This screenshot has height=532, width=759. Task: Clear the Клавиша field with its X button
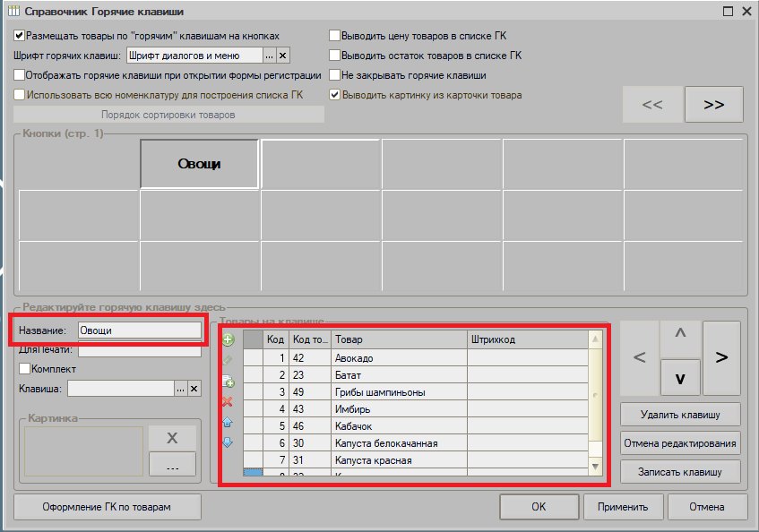(x=194, y=389)
